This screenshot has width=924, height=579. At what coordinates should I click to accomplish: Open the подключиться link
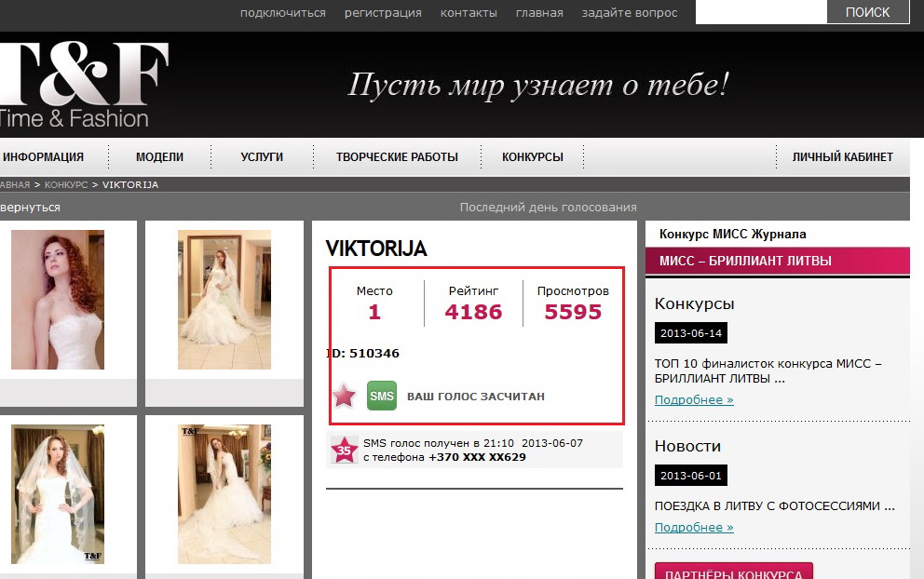click(x=283, y=13)
